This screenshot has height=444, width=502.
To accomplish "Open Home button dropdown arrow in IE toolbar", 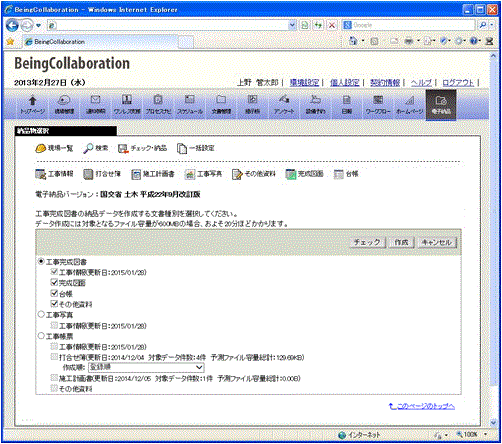I will tap(363, 41).
